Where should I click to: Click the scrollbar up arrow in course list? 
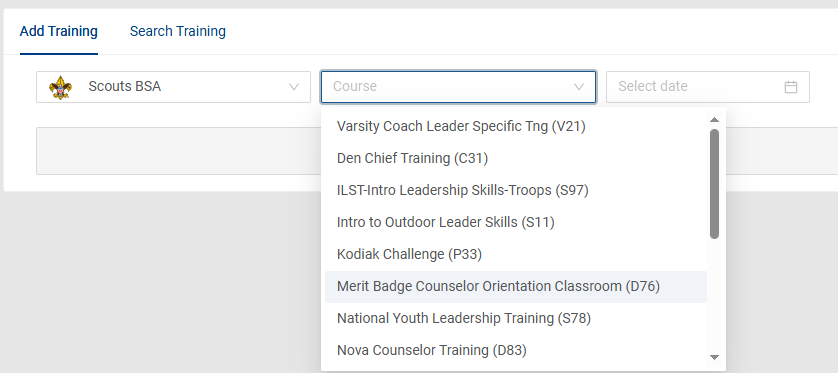click(714, 120)
